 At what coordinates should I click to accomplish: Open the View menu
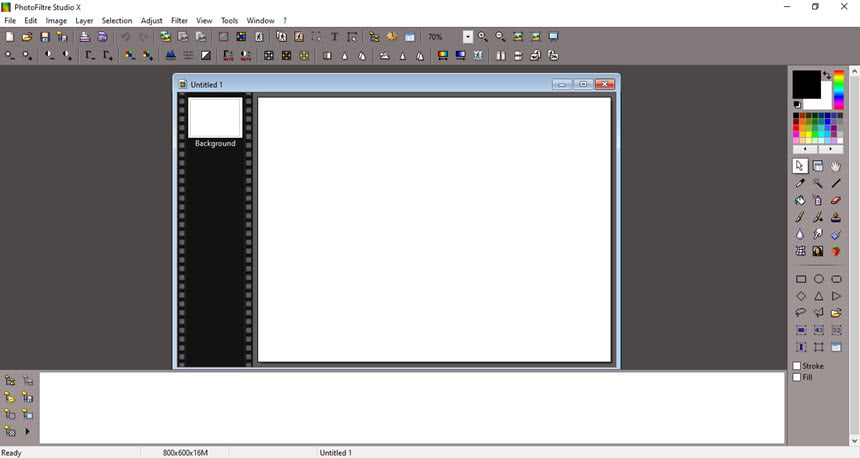(x=204, y=20)
